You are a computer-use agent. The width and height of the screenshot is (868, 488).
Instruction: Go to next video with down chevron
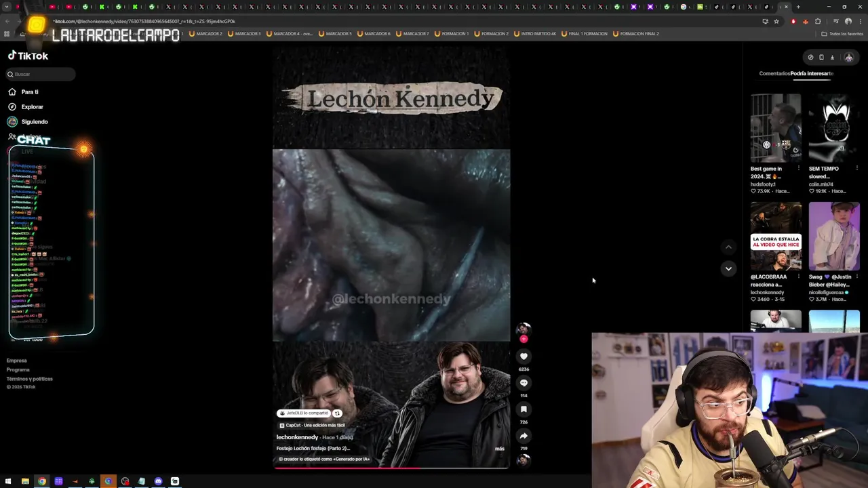[728, 268]
